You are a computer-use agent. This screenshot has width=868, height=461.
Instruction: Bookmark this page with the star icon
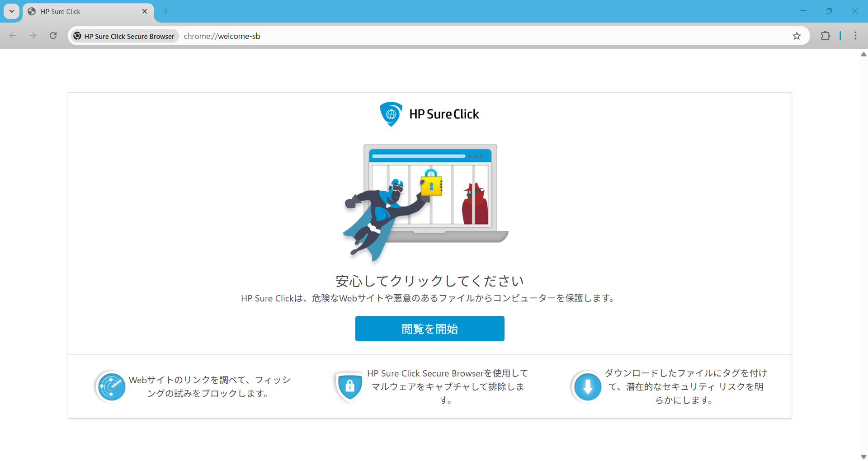[x=797, y=36]
